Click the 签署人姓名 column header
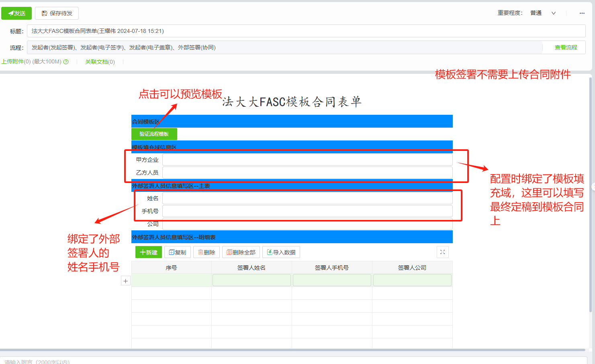This screenshot has width=595, height=364. click(251, 268)
